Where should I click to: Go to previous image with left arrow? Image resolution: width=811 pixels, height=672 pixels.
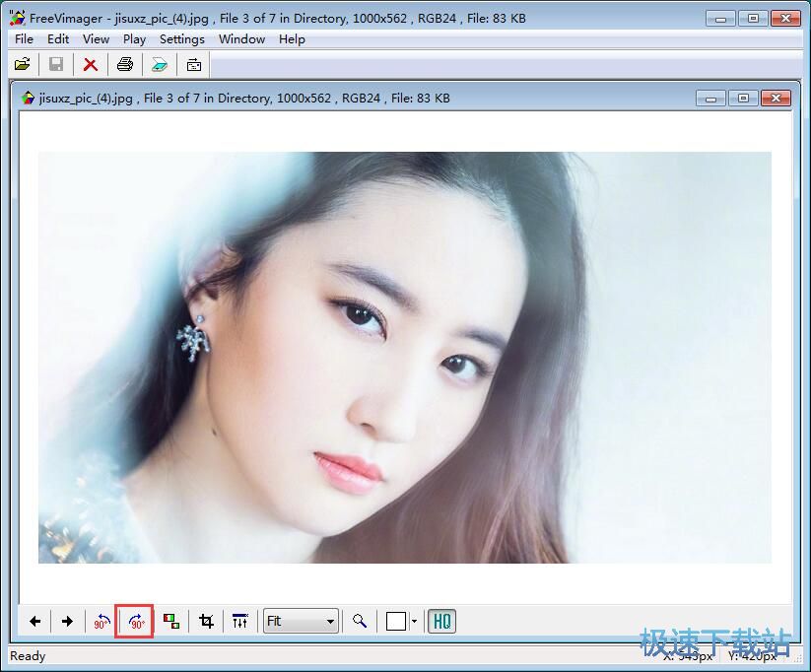(x=35, y=621)
